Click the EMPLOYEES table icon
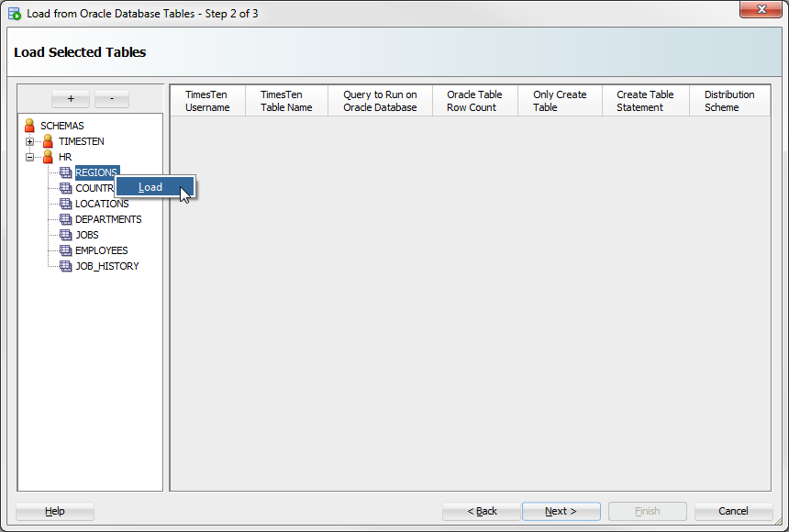This screenshot has width=789, height=532. coord(66,250)
